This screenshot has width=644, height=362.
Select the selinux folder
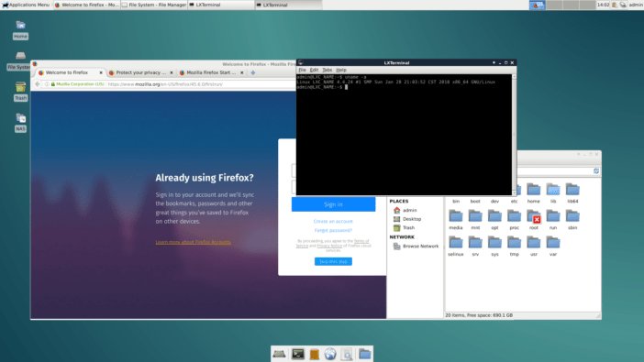[x=456, y=247]
